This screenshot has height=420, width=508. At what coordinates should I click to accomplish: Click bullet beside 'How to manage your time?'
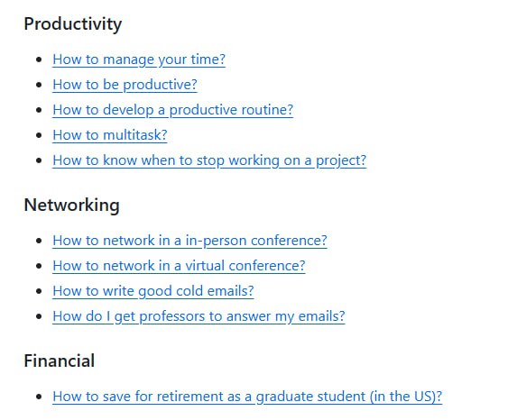(x=39, y=59)
